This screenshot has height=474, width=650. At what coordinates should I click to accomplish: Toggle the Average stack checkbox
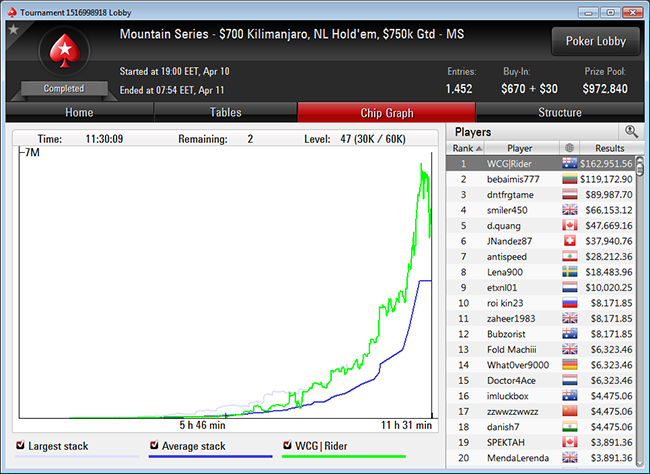click(x=154, y=445)
